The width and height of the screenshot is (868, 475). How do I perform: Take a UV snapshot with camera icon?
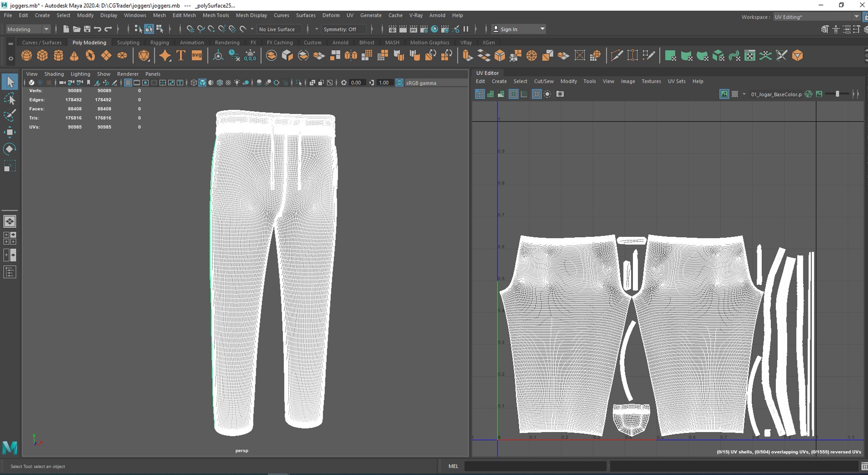click(x=560, y=94)
